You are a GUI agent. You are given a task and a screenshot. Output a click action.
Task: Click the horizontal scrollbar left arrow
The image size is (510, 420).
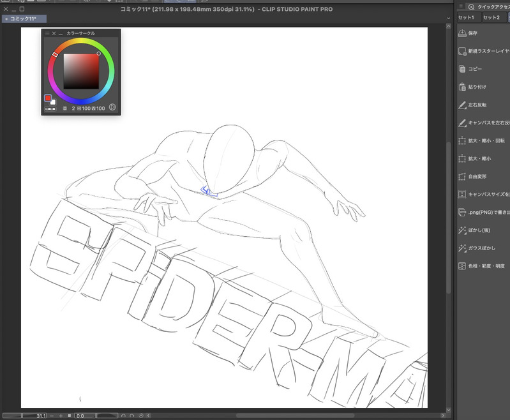click(148, 416)
